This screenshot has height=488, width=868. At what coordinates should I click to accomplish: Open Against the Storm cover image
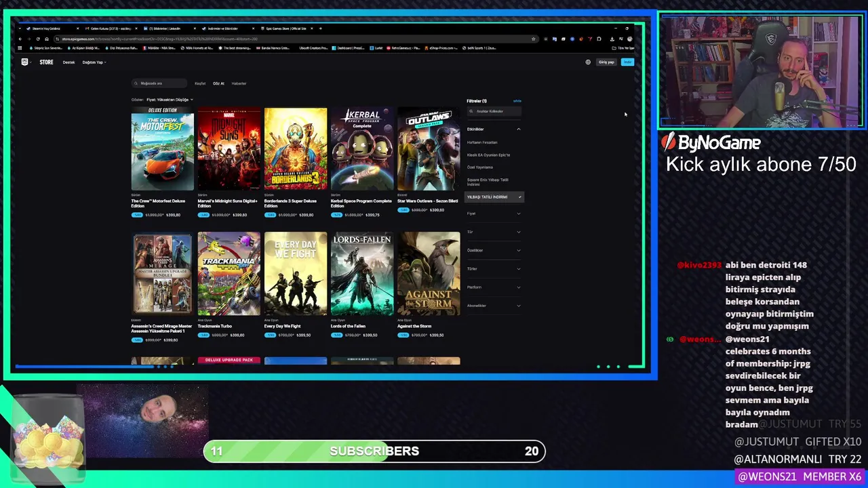pyautogui.click(x=429, y=274)
